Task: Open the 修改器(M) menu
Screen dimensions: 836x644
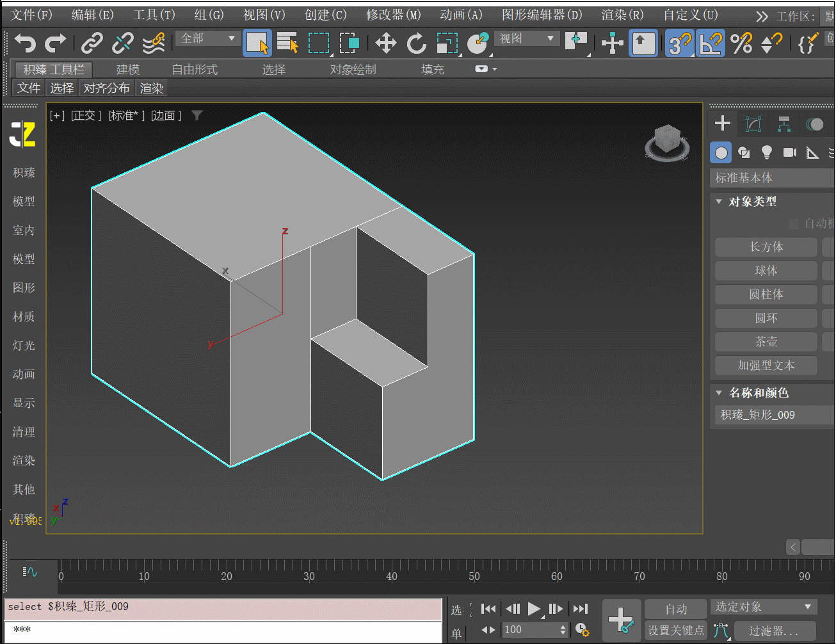Action: [x=393, y=15]
